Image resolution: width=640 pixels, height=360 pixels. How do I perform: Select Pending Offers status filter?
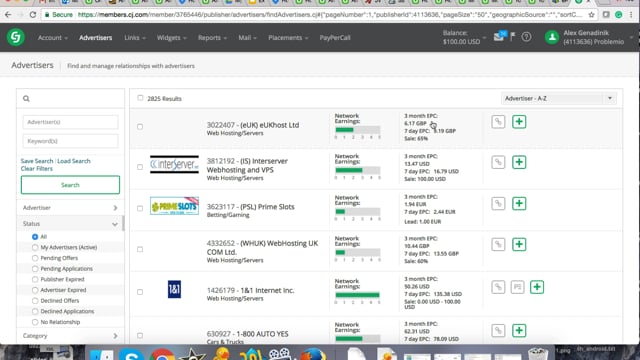(x=35, y=258)
